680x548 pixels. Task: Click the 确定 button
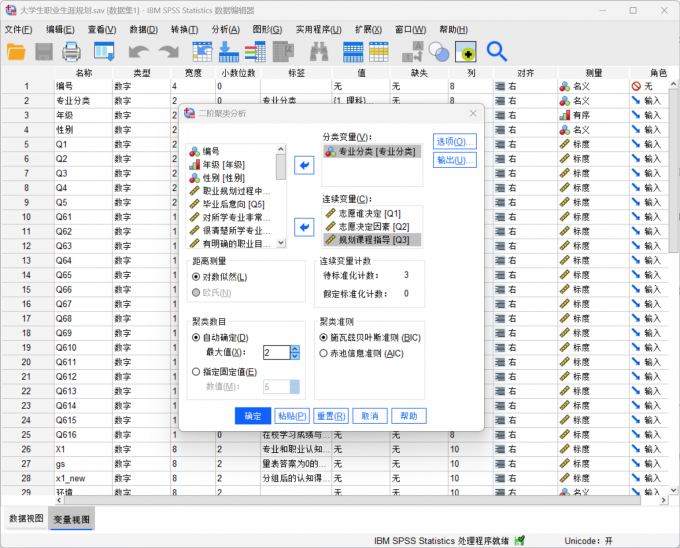tap(253, 416)
